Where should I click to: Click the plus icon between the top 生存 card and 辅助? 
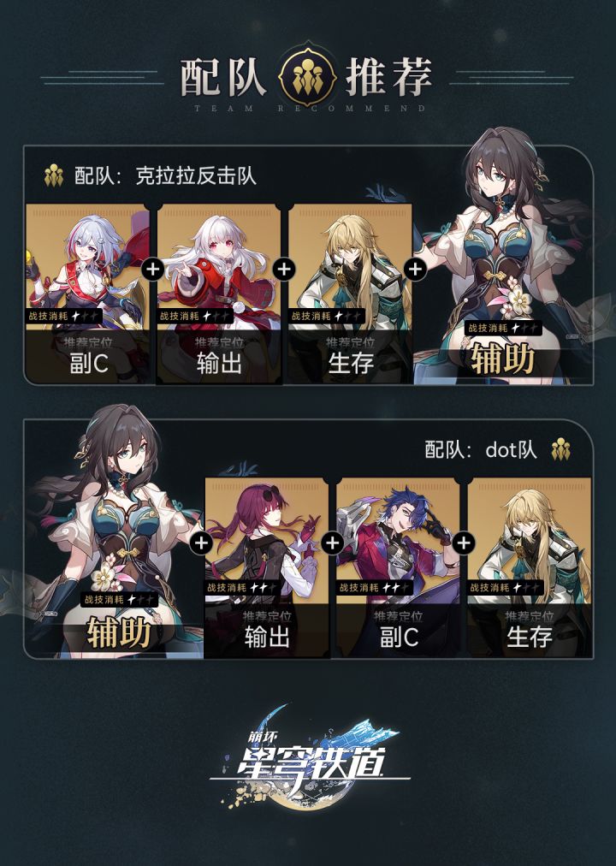(x=415, y=270)
